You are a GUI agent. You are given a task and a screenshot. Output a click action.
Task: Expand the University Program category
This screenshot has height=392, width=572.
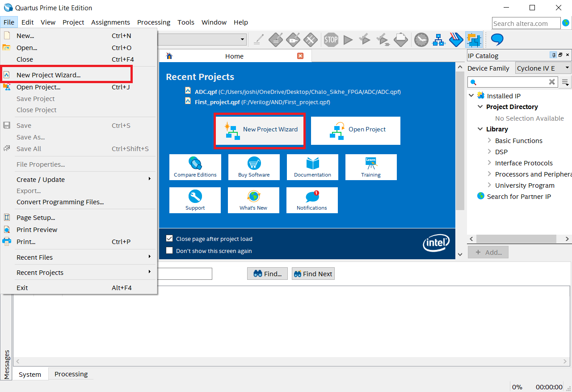(x=489, y=185)
